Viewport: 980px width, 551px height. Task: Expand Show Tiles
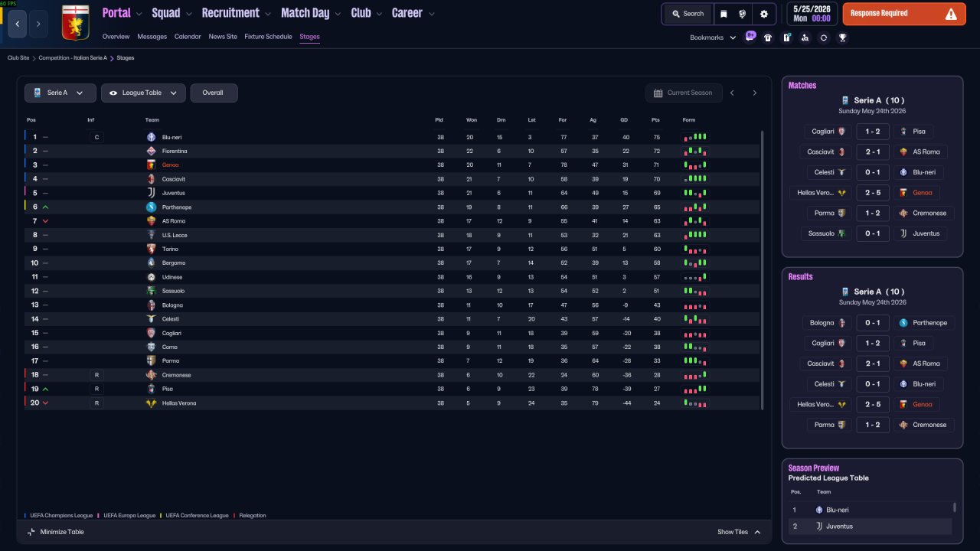tap(739, 532)
